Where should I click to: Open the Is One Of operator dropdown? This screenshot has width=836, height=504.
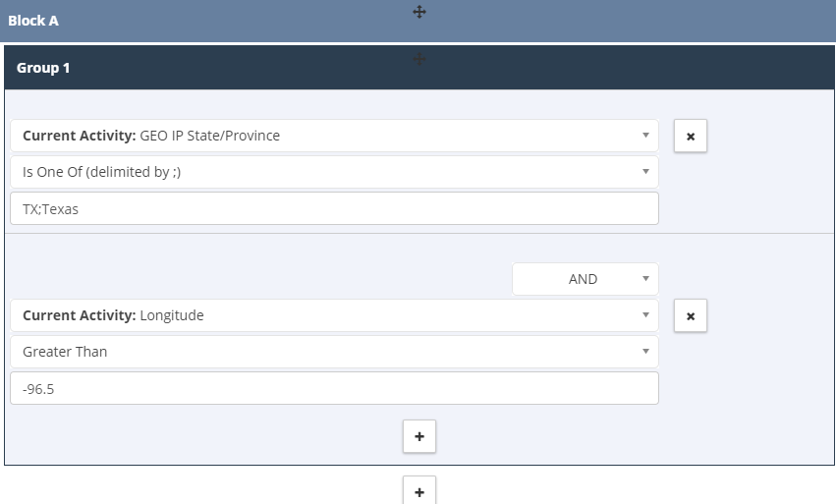tap(334, 172)
